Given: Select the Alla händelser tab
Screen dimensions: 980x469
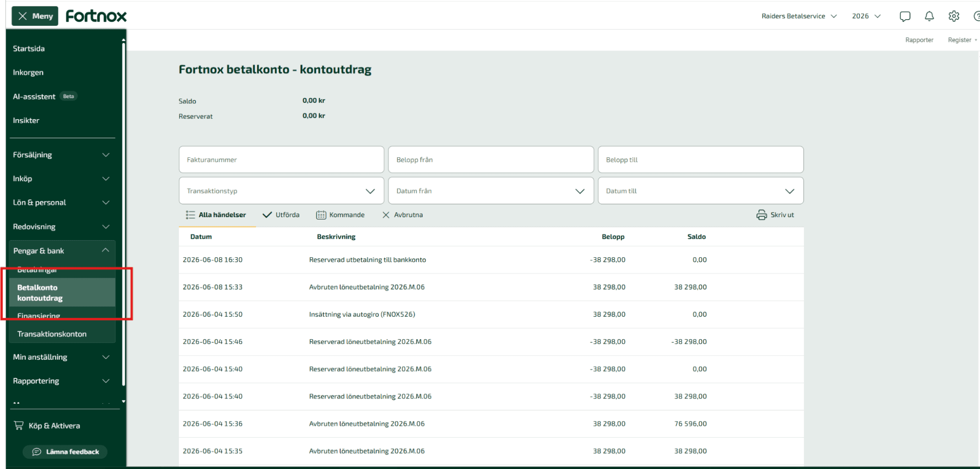Looking at the screenshot, I should [216, 215].
